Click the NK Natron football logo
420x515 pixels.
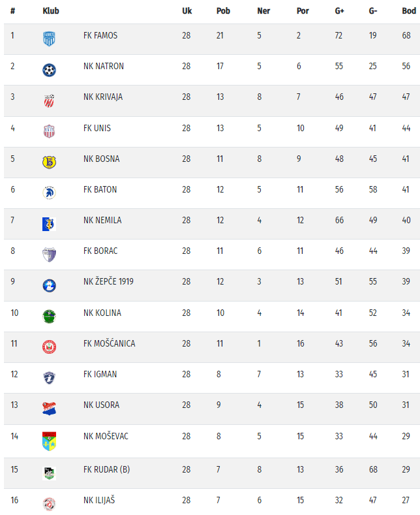[49, 69]
